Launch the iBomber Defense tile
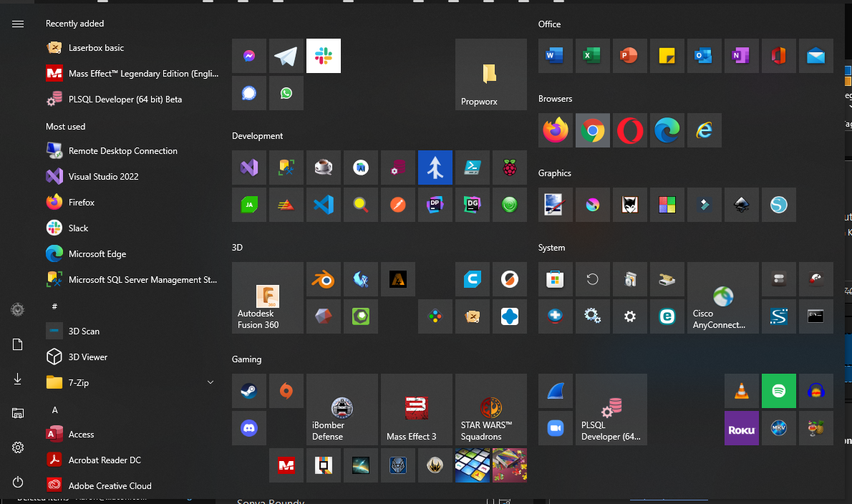 coord(342,409)
